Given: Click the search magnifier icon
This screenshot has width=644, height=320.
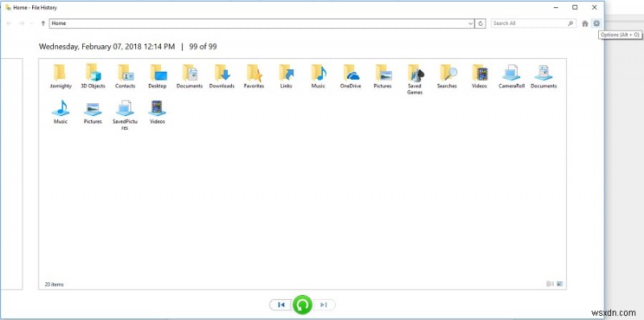Looking at the screenshot, I should click(x=570, y=23).
